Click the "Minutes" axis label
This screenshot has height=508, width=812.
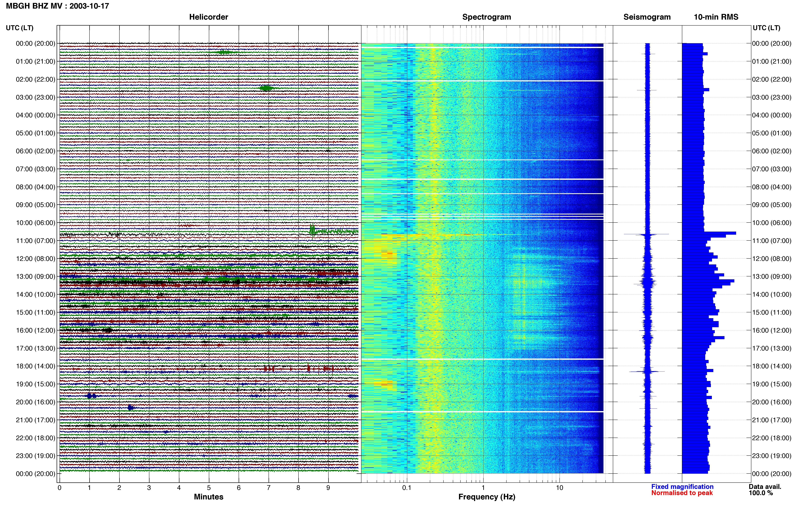(x=209, y=497)
